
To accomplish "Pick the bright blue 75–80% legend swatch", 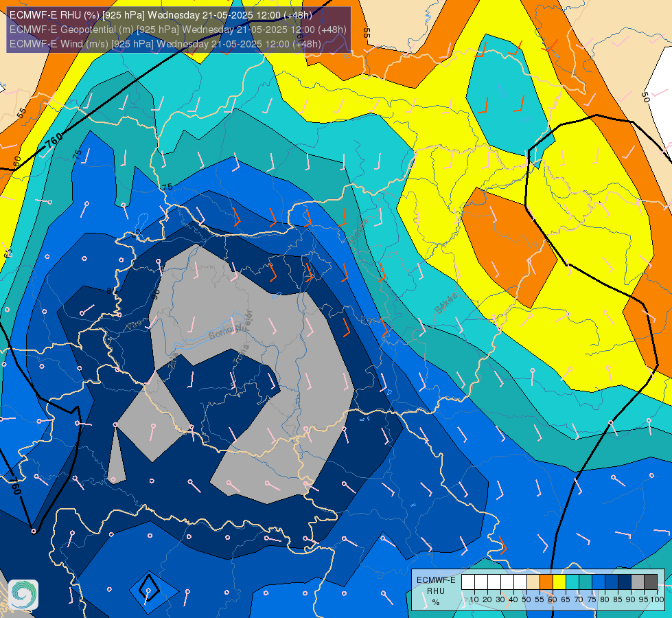I will pyautogui.click(x=599, y=582).
